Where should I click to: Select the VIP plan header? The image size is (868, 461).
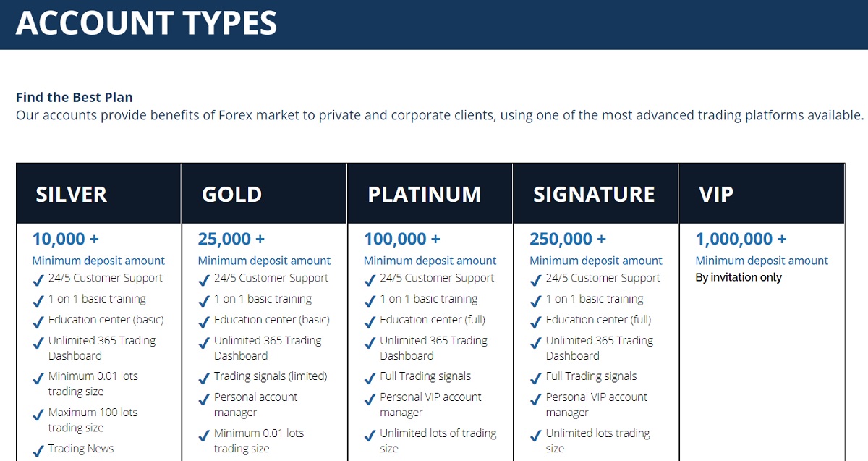tap(762, 193)
